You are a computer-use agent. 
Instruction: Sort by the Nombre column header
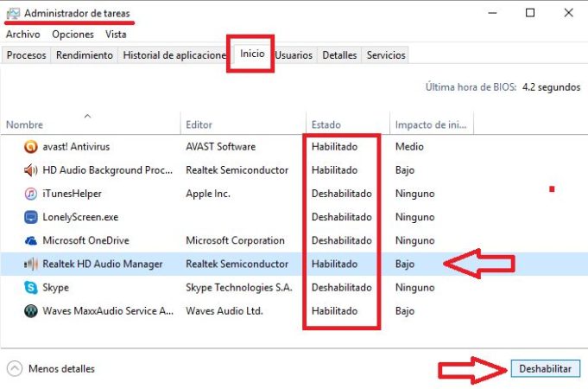(24, 124)
